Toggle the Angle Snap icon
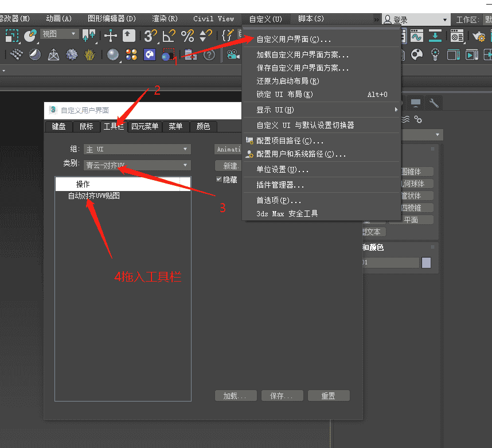The image size is (492, 448). (169, 36)
